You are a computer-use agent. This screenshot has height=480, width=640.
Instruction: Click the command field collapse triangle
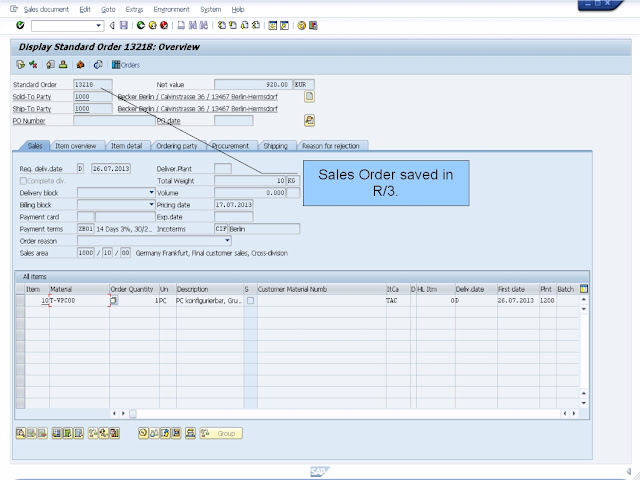pos(112,25)
